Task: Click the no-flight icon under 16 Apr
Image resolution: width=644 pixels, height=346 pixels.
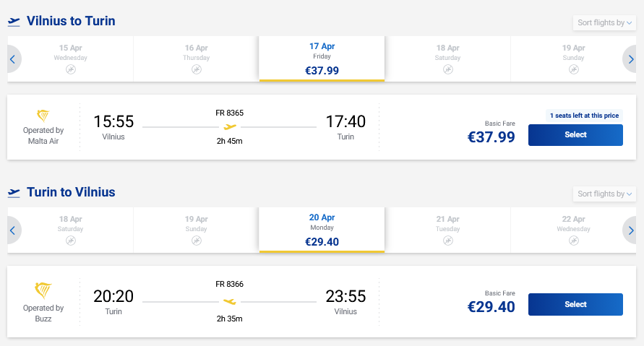Action: (196, 69)
